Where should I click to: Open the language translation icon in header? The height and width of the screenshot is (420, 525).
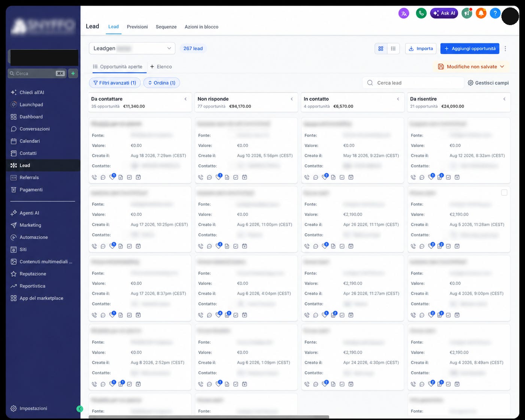404,13
